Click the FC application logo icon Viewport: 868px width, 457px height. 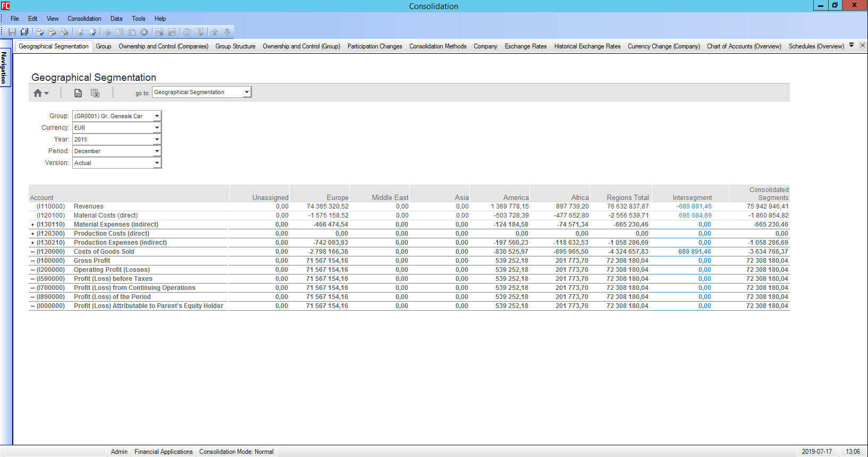click(x=5, y=6)
